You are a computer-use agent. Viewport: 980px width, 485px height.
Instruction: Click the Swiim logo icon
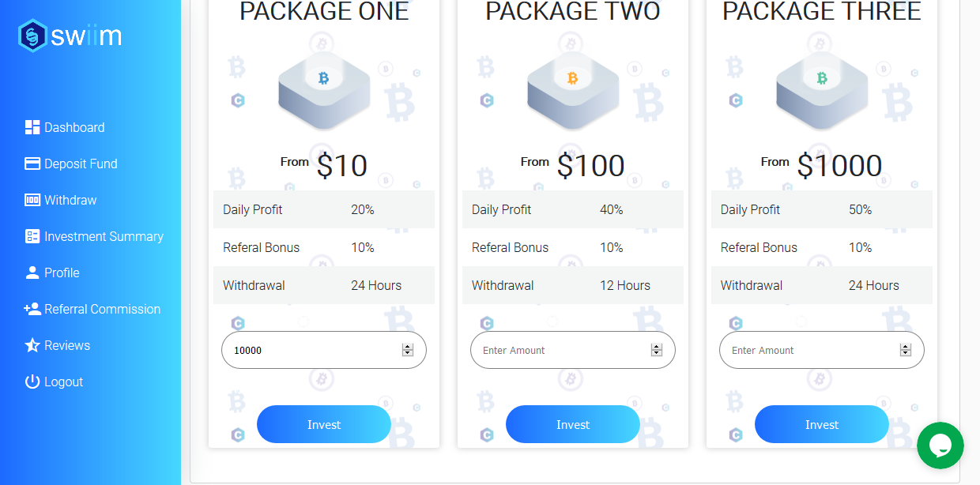[32, 36]
